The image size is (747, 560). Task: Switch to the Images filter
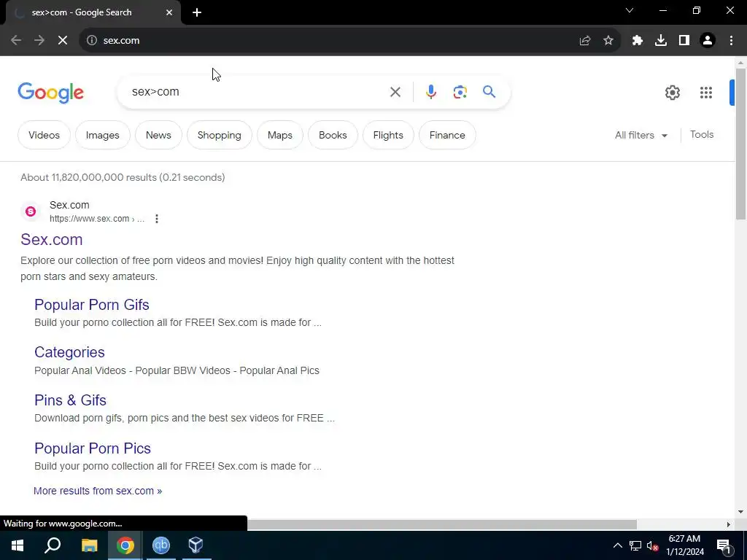tap(102, 135)
